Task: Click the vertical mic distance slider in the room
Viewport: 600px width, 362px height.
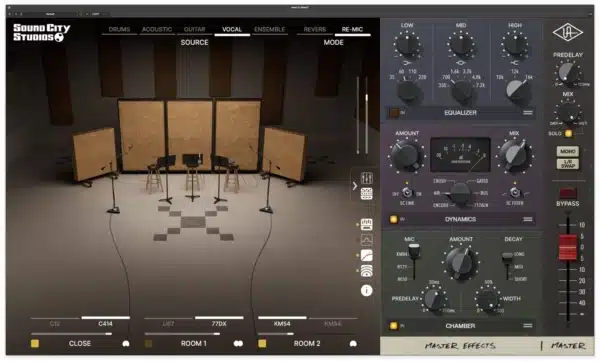Action: 366,115
